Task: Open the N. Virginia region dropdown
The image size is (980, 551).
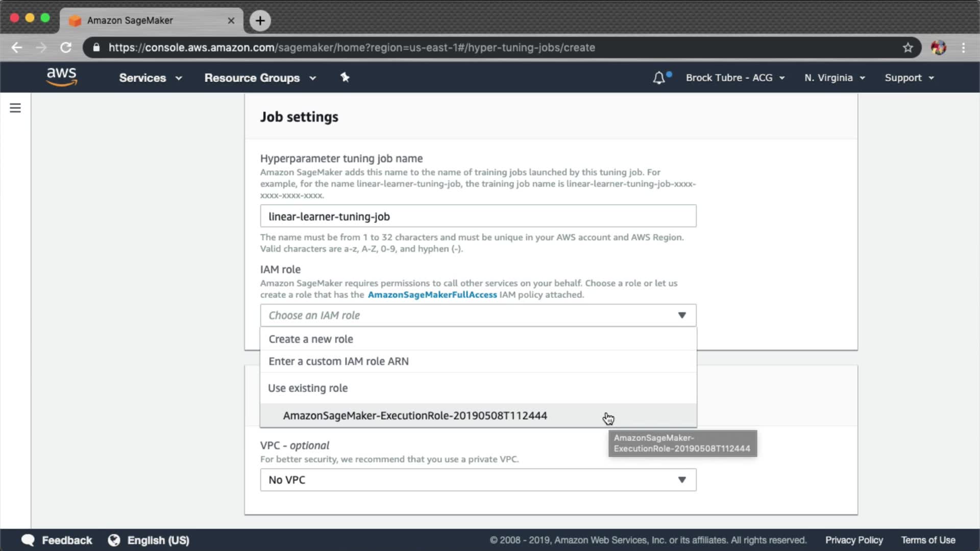Action: pyautogui.click(x=835, y=78)
